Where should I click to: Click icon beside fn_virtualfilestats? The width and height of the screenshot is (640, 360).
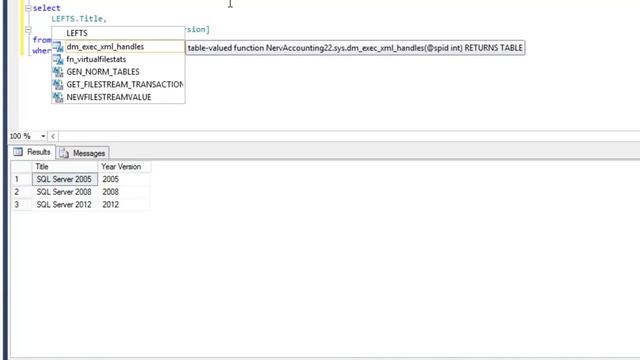[x=58, y=60]
